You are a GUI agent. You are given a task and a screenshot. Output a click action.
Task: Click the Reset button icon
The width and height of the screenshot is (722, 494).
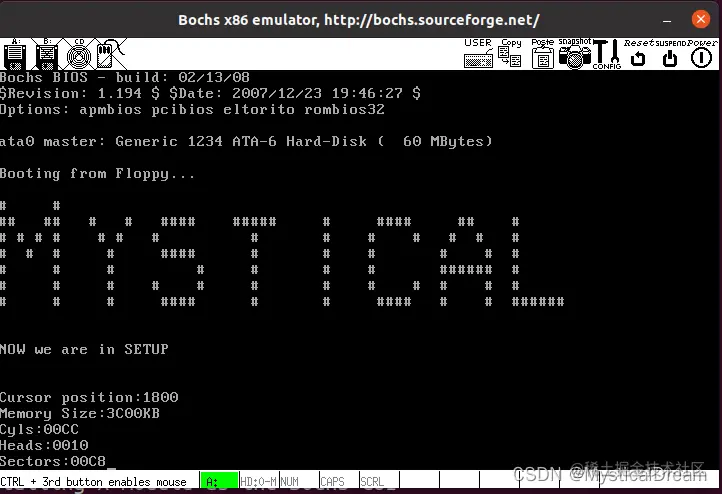(x=639, y=53)
